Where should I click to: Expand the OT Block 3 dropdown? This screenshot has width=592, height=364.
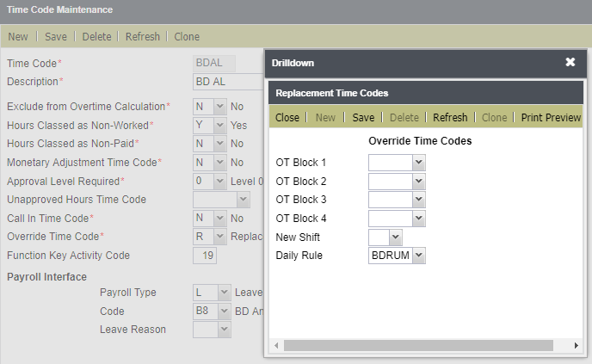pyautogui.click(x=397, y=200)
